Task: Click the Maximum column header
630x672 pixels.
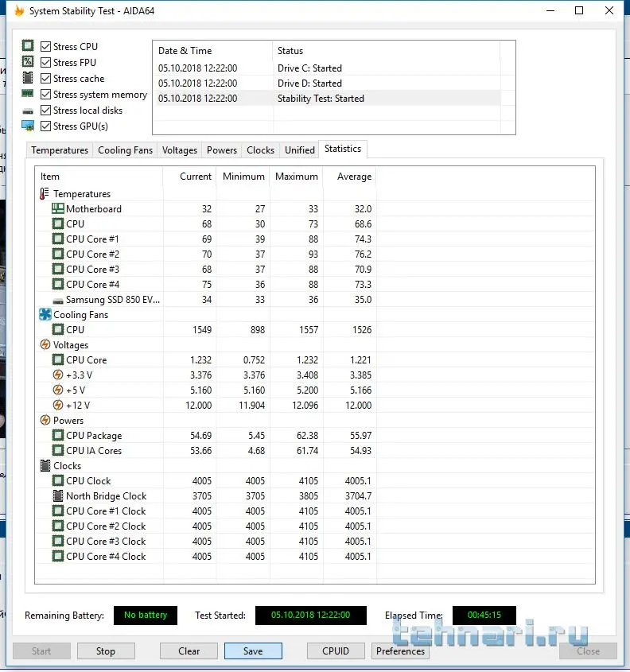Action: point(297,177)
